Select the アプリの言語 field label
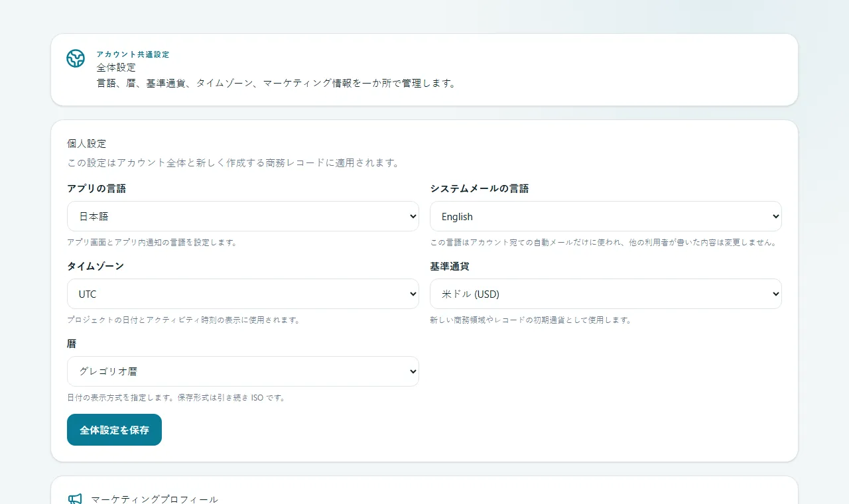The height and width of the screenshot is (504, 849). coord(97,188)
